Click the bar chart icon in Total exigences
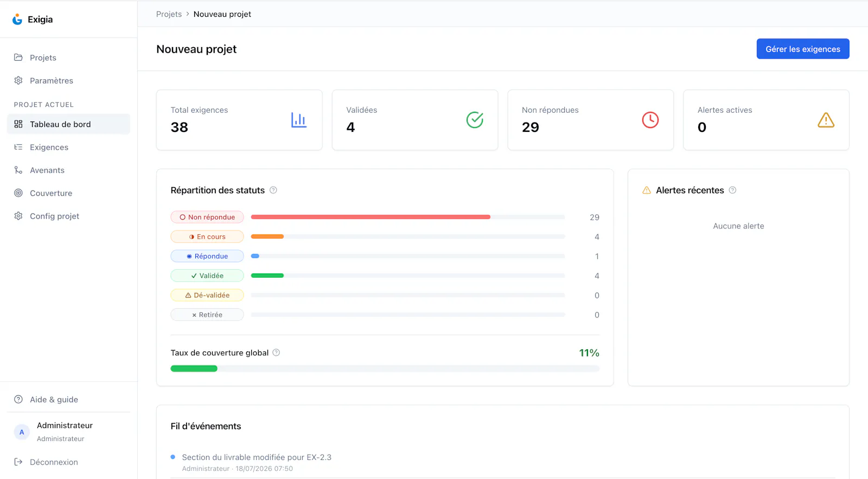 click(x=299, y=120)
